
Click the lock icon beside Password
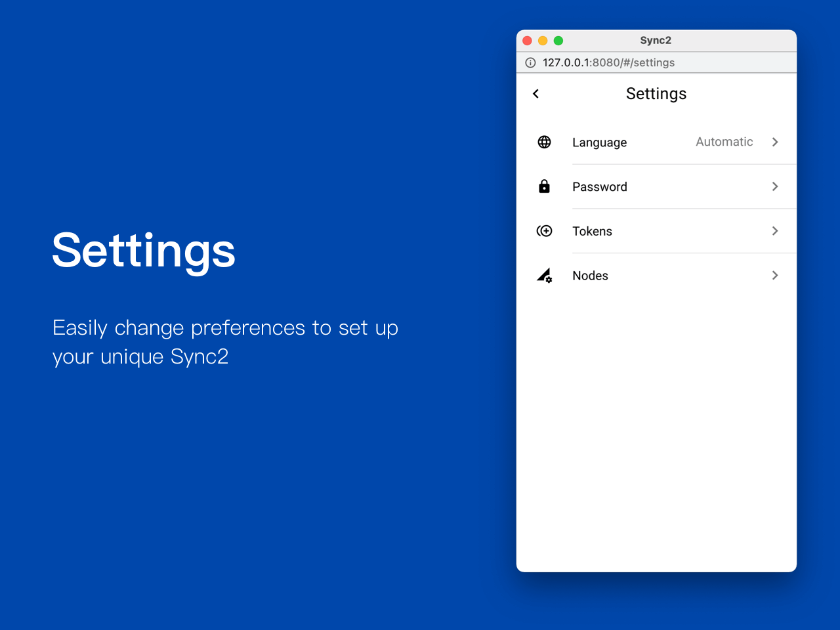pyautogui.click(x=544, y=186)
